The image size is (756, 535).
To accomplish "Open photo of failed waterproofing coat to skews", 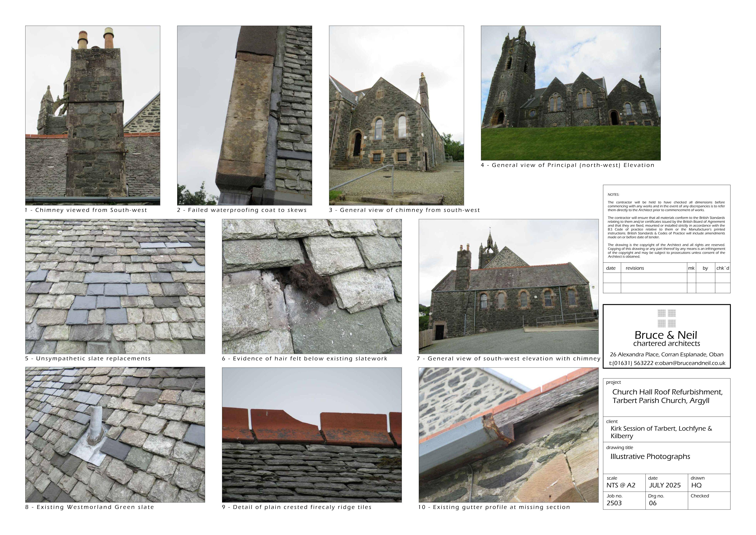I will click(245, 116).
